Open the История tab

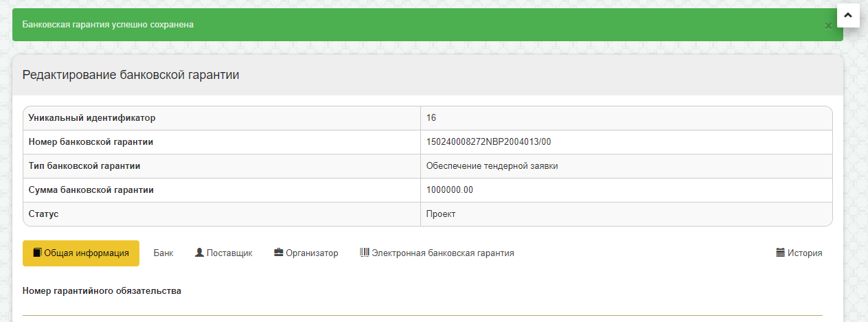tap(799, 253)
